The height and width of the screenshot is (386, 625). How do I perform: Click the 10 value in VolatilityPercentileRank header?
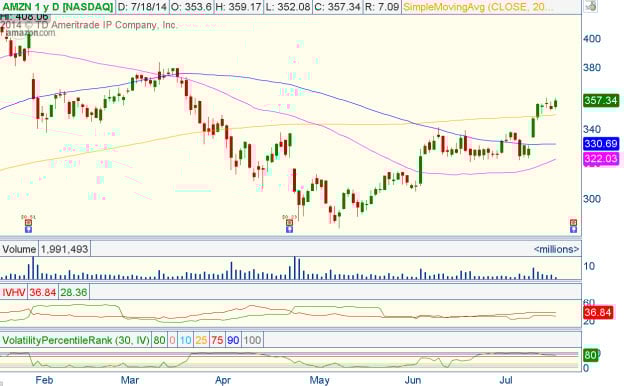point(185,340)
